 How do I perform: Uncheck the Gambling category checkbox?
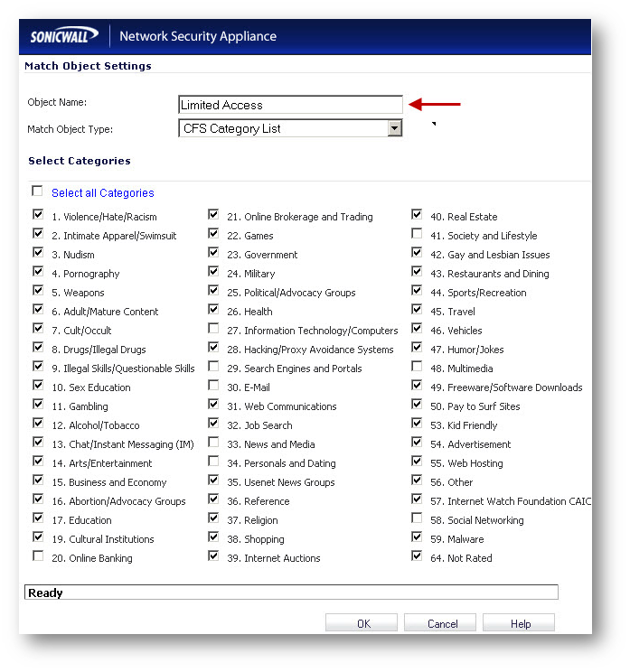pos(37,406)
